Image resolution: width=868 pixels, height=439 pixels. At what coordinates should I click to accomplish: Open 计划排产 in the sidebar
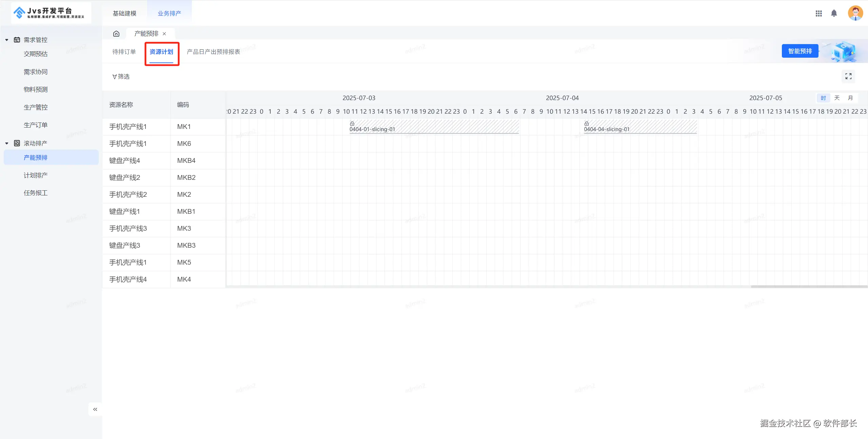(36, 175)
